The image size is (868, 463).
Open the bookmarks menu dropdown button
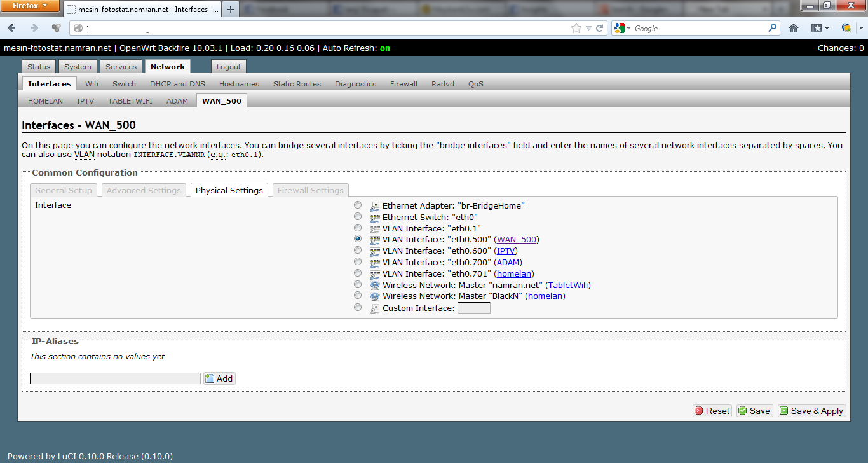point(820,28)
